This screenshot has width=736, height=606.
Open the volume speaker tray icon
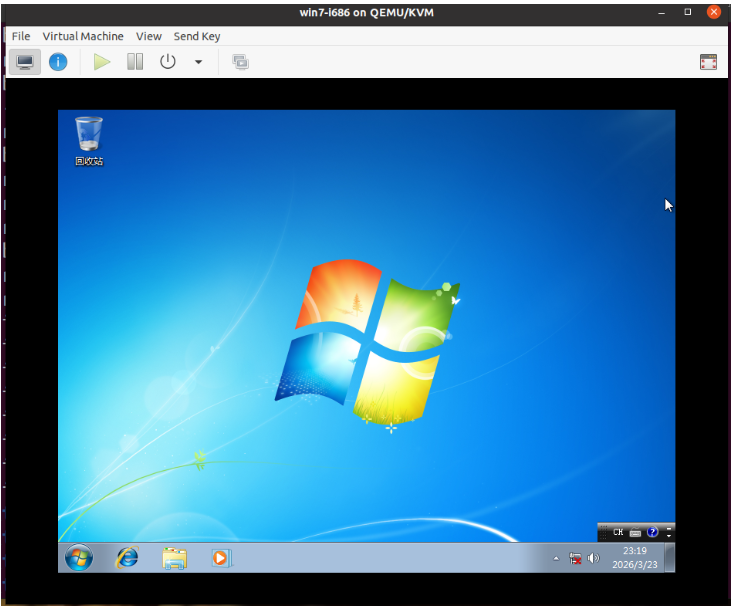[x=593, y=558]
